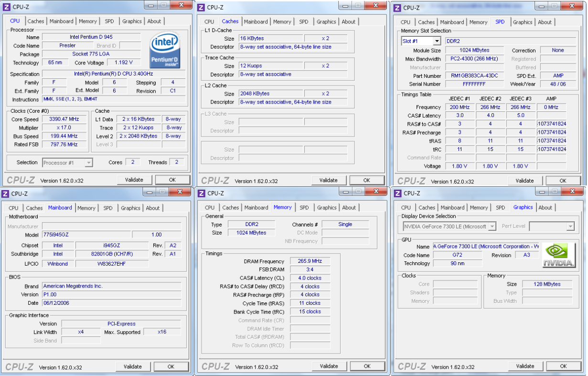Screen dimensions: 588x376
Task: Click the 265.9 MHz DRAM frequency value
Action: pyautogui.click(x=310, y=261)
